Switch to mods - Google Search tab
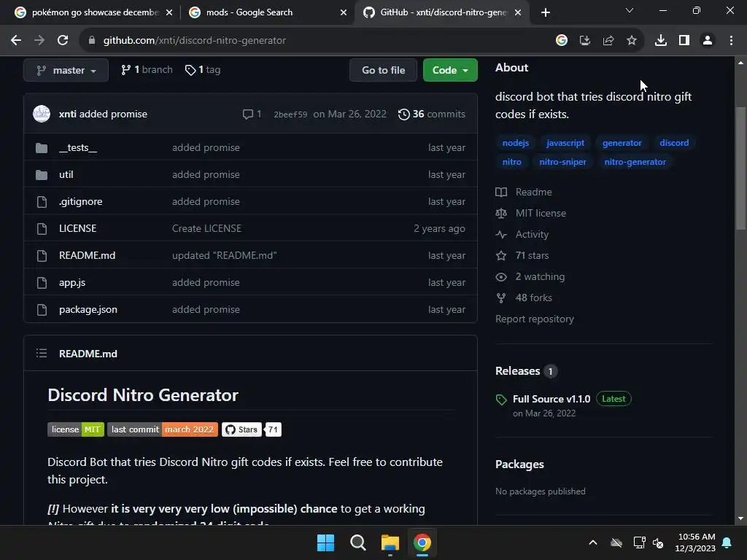The width and height of the screenshot is (747, 560). coord(267,12)
